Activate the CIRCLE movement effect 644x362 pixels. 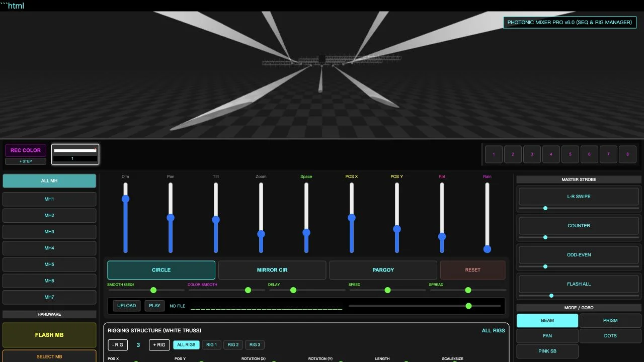point(161,270)
